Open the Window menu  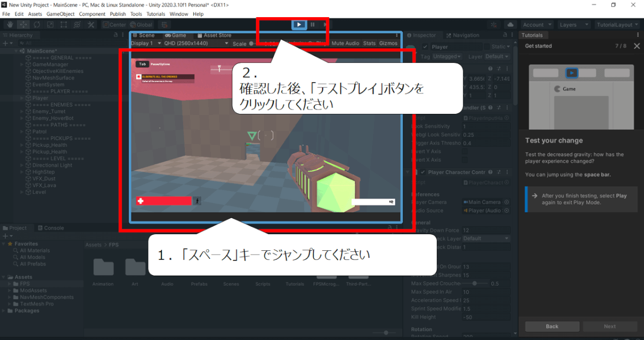(x=179, y=14)
